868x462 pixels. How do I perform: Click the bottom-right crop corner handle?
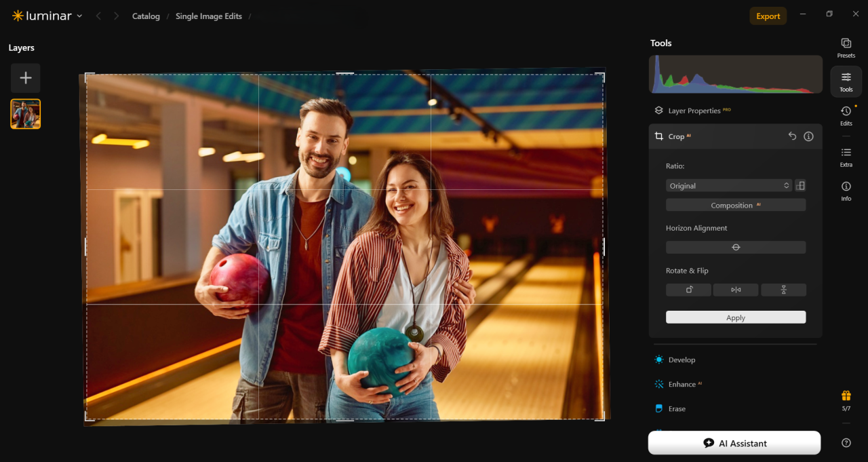coord(601,417)
